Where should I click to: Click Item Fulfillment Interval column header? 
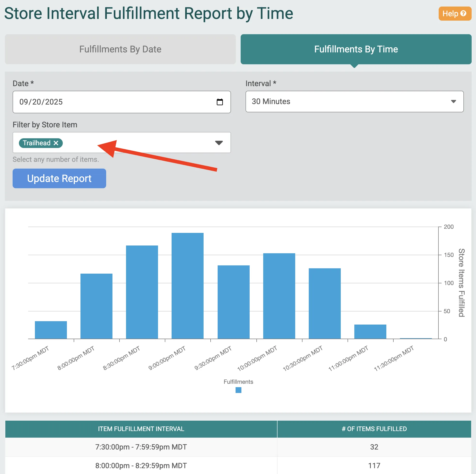141,429
